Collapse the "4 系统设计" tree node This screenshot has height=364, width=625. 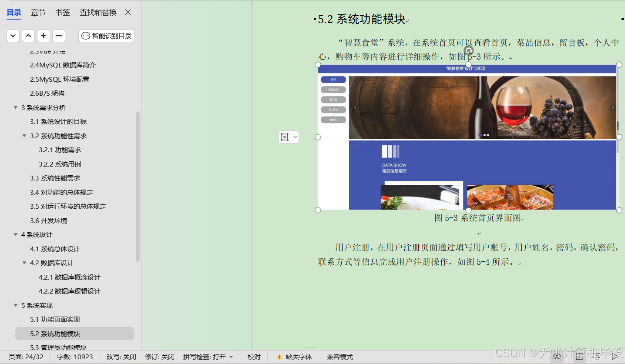click(x=16, y=234)
